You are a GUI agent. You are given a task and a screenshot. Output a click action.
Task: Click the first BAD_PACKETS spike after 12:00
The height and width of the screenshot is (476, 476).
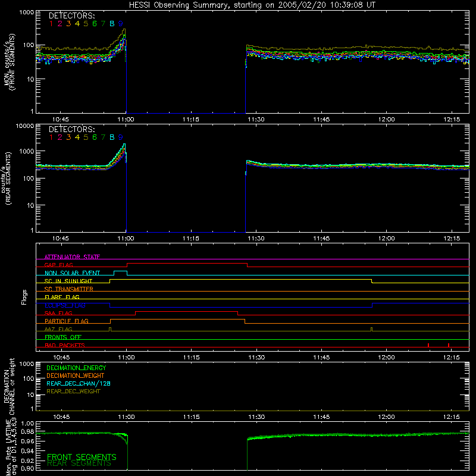tap(428, 345)
